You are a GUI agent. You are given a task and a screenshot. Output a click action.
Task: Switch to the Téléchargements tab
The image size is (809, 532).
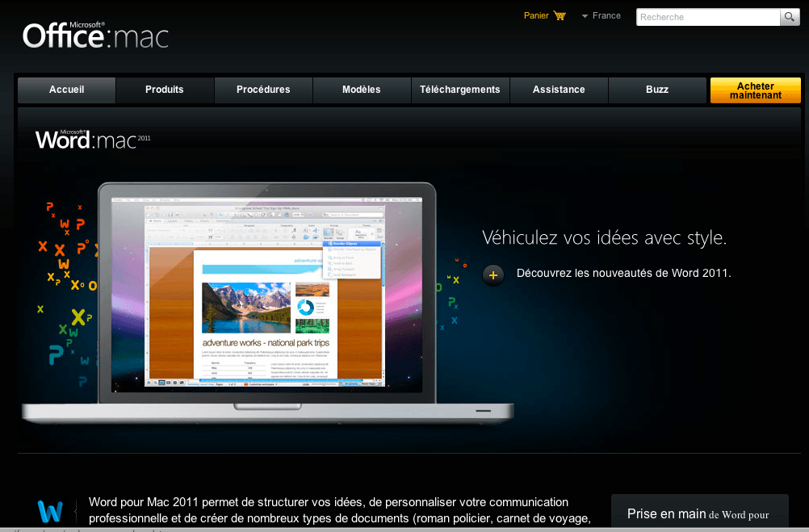coord(460,90)
